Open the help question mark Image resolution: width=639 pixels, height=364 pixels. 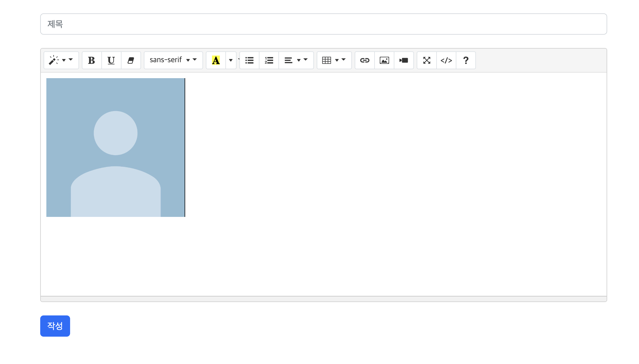click(x=466, y=60)
